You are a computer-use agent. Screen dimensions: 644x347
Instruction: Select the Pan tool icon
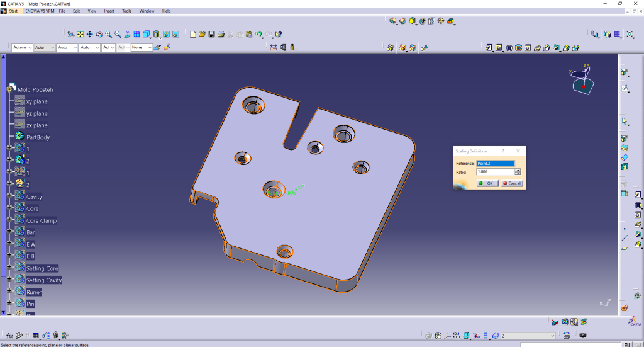[x=89, y=35]
